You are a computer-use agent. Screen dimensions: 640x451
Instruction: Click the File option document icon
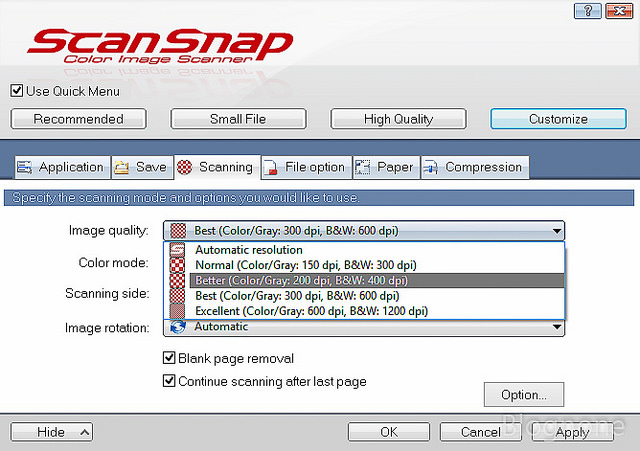(271, 167)
